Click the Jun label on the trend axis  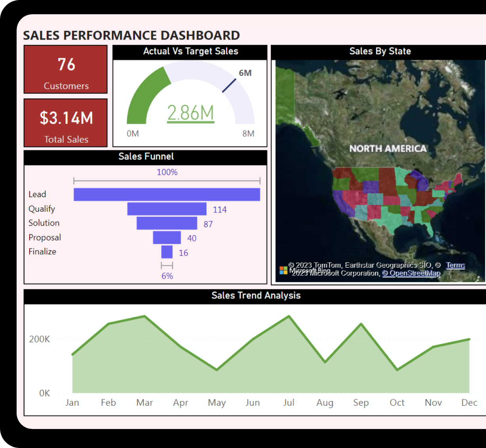coord(252,403)
